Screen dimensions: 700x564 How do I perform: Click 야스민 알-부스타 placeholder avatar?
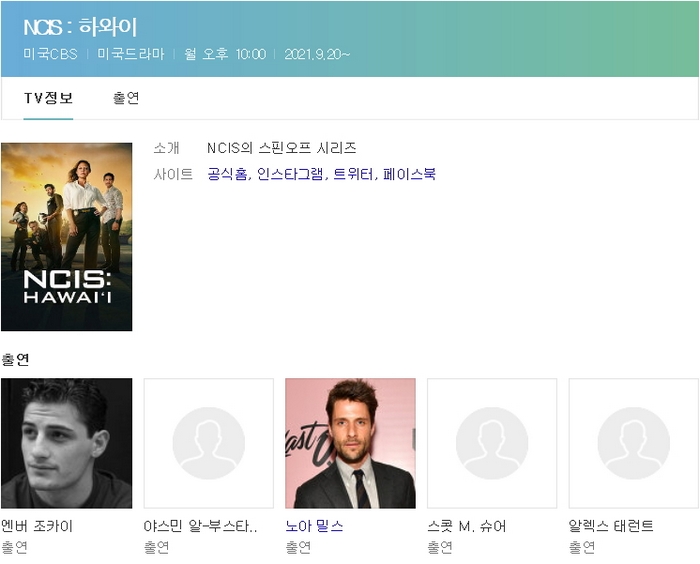(x=208, y=443)
